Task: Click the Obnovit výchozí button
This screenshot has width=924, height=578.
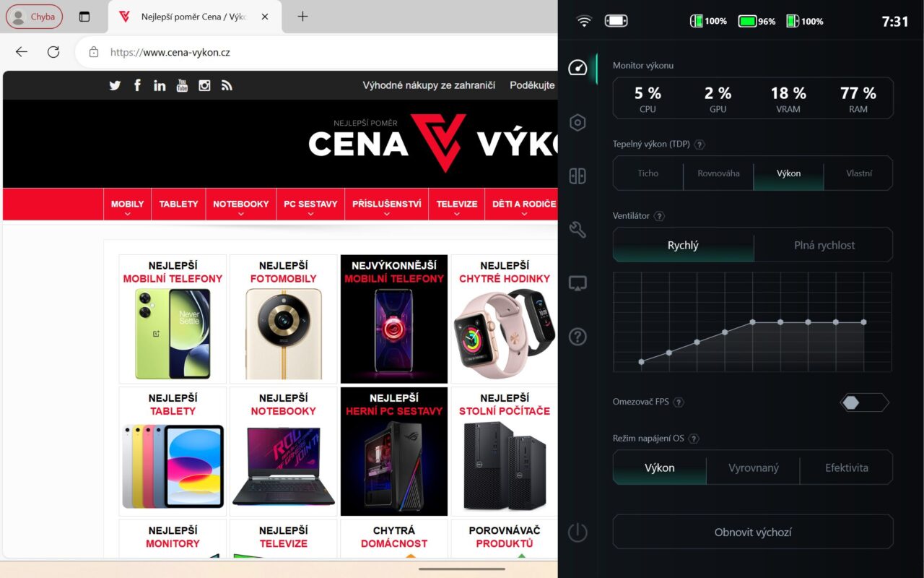Action: coord(753,532)
